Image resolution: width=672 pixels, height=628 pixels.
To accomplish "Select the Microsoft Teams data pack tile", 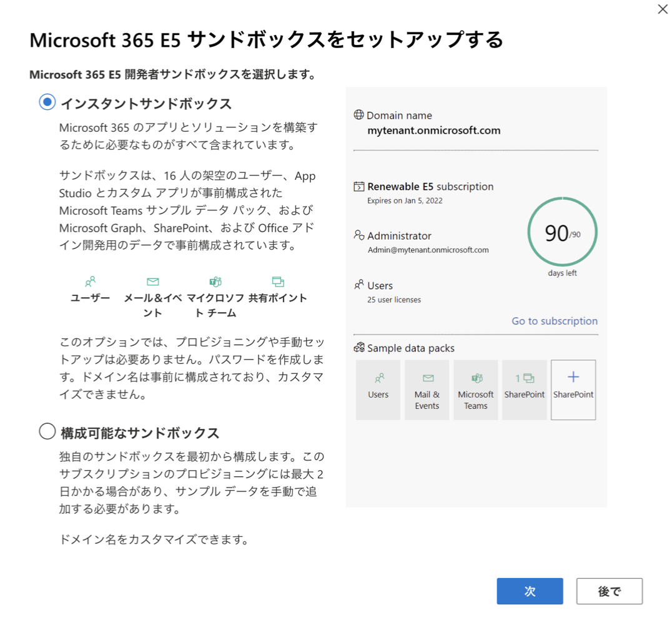I will pos(476,390).
